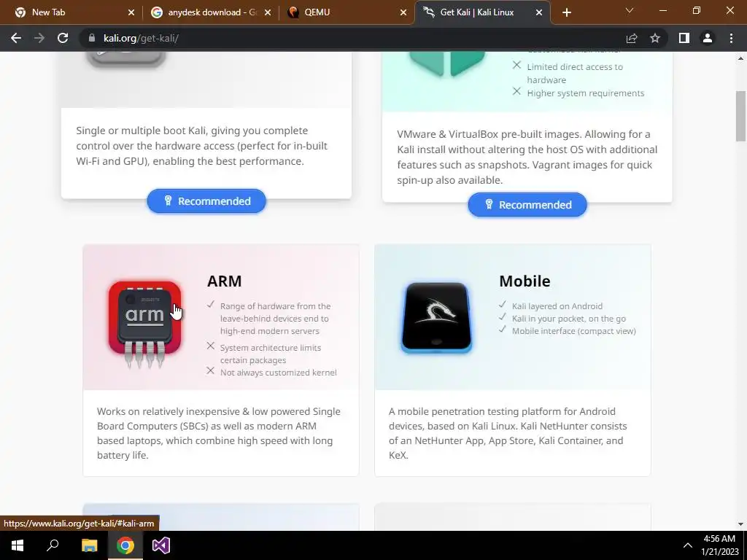Click 'System architecture limits' feature text
747x560 pixels.
click(x=271, y=348)
